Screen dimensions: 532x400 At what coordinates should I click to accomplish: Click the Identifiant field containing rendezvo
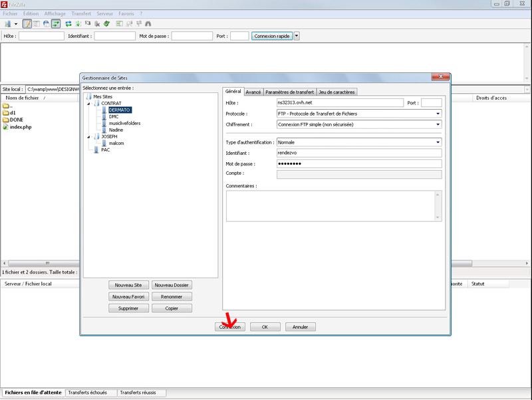(359, 153)
